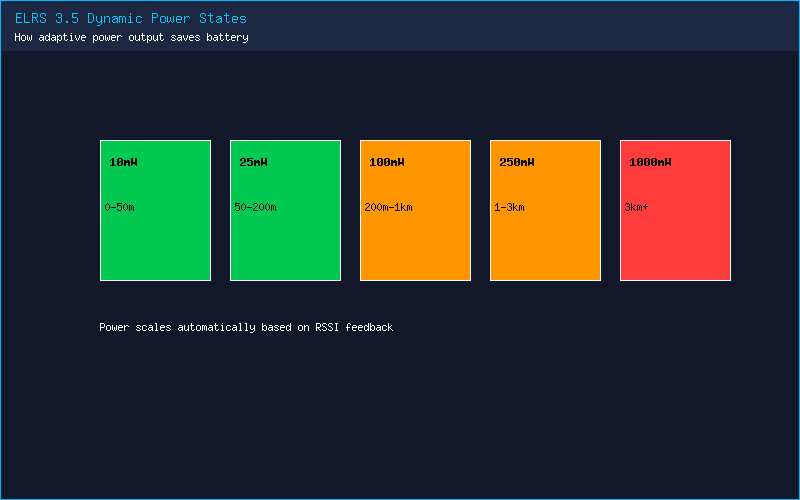Click the 250mW power label
Image resolution: width=800 pixels, height=500 pixels.
pyautogui.click(x=517, y=162)
